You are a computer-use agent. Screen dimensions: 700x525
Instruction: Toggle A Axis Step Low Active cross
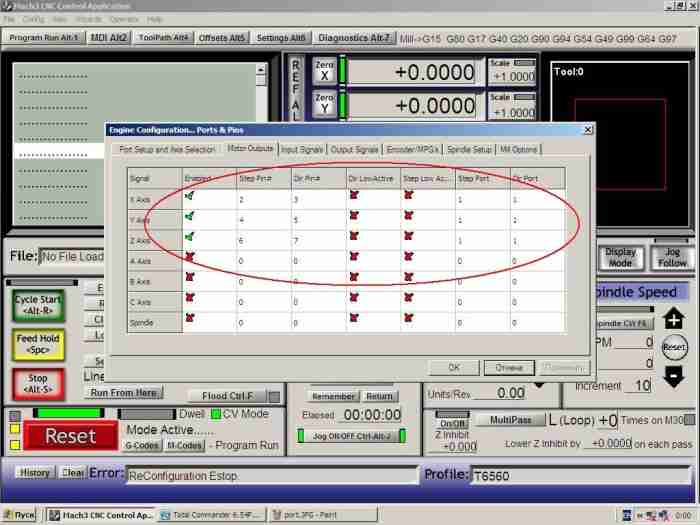click(408, 256)
